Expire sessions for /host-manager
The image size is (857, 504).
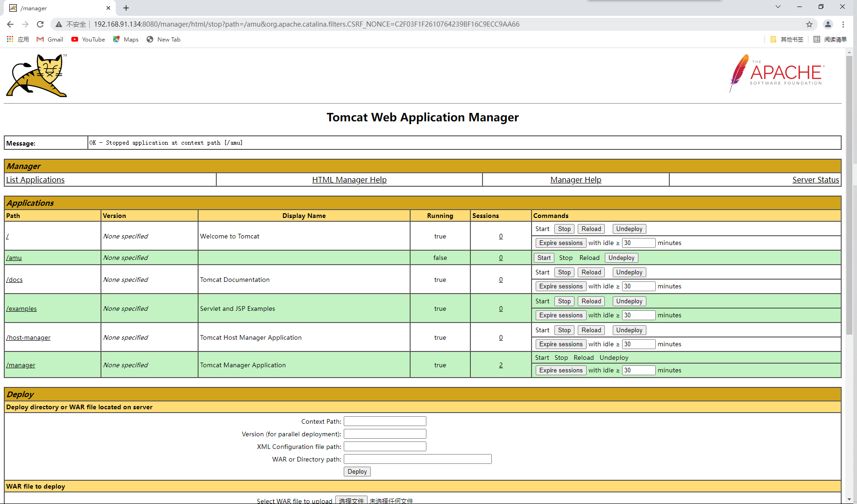561,344
